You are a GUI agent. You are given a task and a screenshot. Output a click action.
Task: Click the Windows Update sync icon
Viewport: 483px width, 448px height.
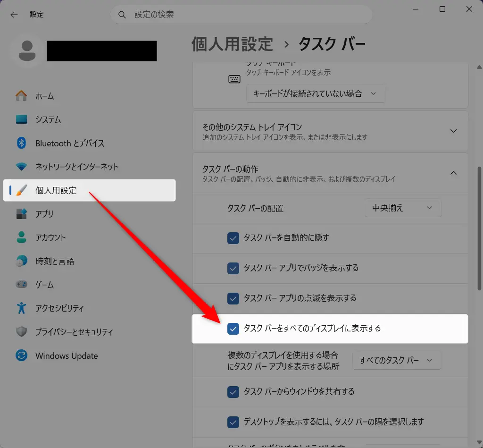point(21,355)
